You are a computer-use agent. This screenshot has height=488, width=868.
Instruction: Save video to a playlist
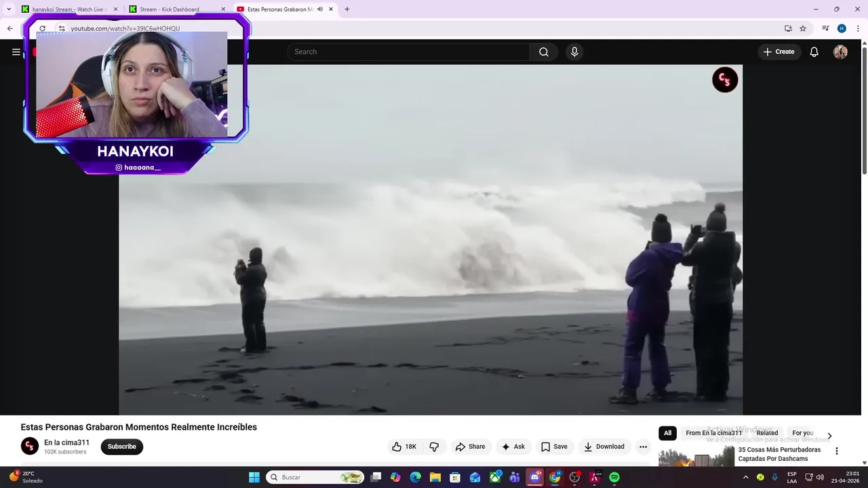(554, 447)
